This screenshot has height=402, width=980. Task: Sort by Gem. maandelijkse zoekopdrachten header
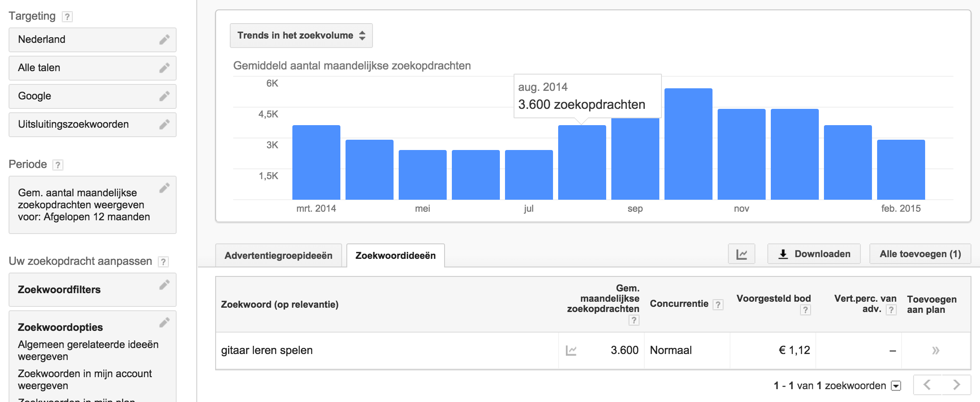603,299
